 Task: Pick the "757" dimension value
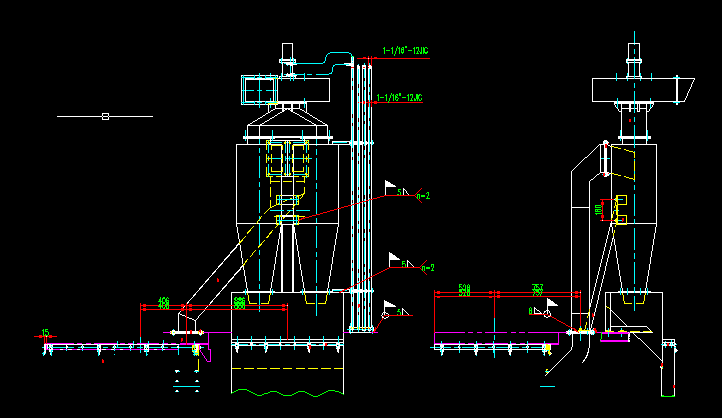[537, 290]
